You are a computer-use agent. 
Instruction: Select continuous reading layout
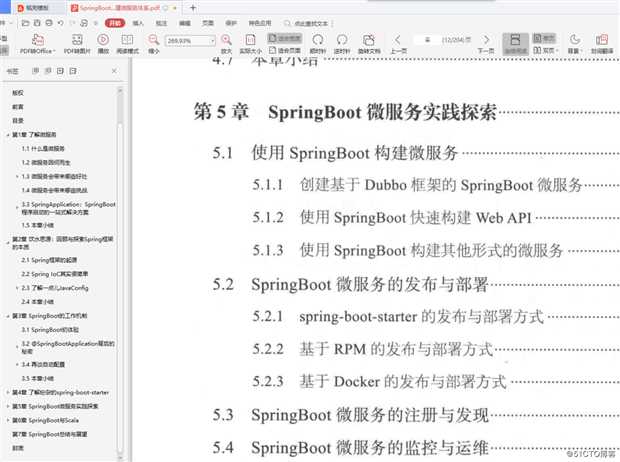[x=515, y=44]
